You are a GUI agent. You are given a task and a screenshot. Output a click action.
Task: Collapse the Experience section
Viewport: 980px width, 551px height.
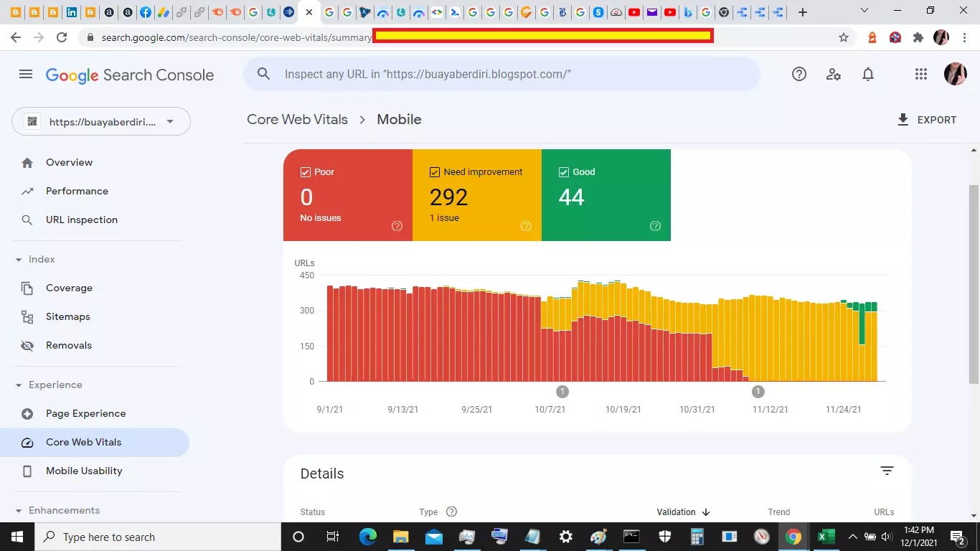coord(19,385)
